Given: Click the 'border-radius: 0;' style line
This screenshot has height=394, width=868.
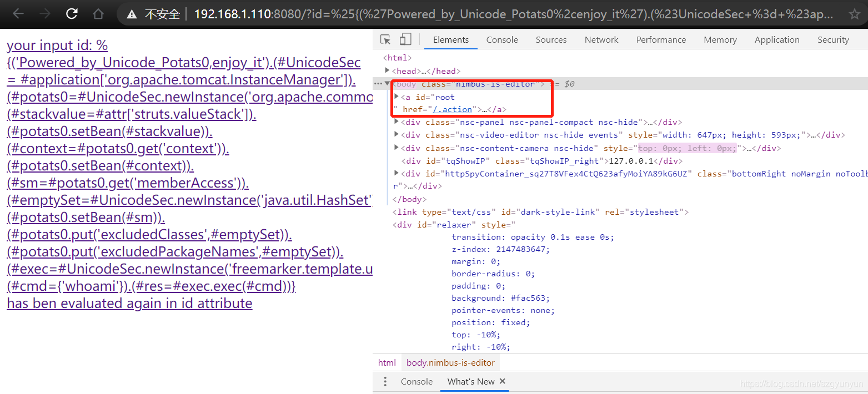Looking at the screenshot, I should coord(493,274).
